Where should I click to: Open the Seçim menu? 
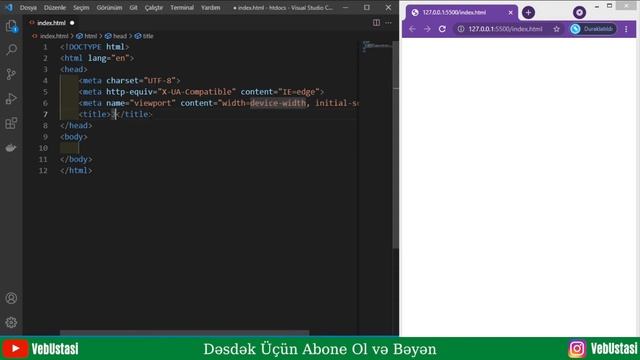coord(81,7)
